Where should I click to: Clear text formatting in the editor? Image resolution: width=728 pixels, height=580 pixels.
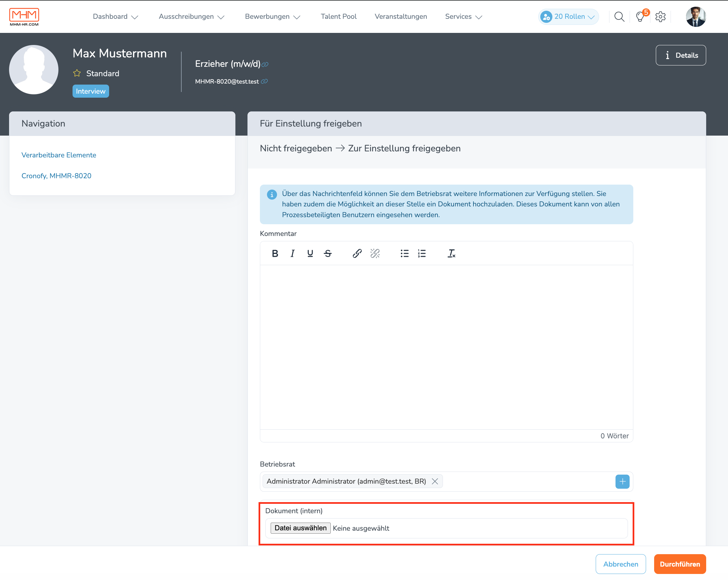tap(451, 253)
